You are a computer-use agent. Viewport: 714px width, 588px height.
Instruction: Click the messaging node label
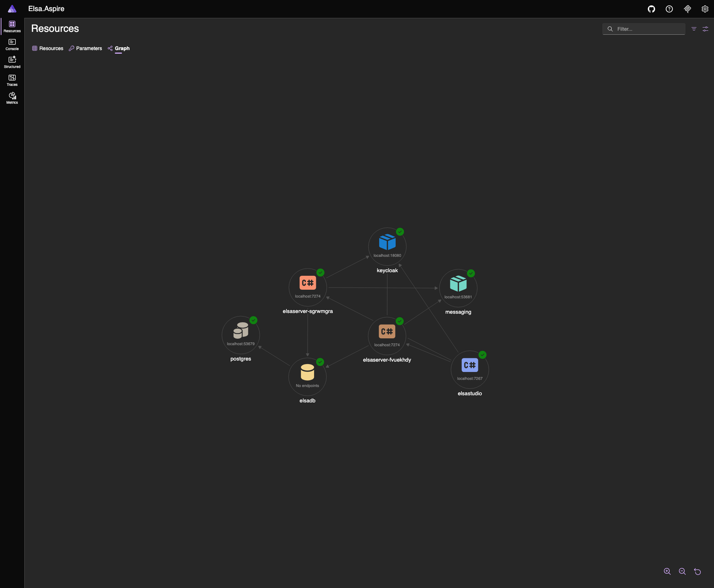[458, 312]
